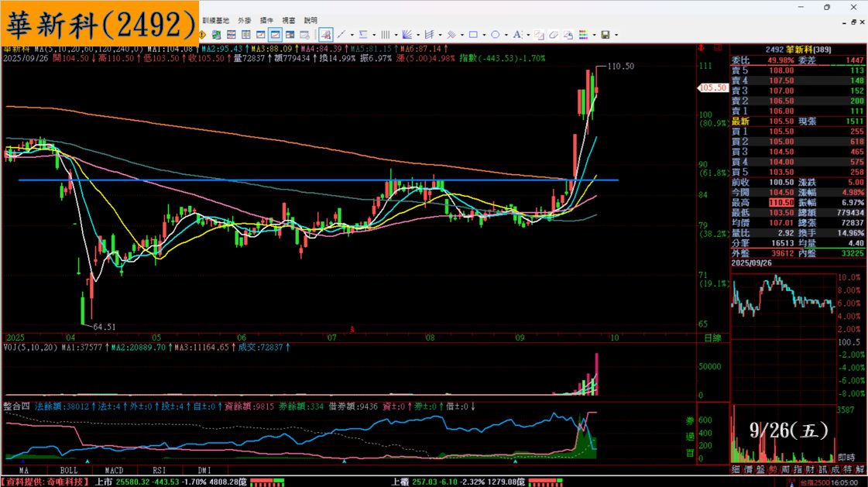This screenshot has width=868, height=487.
Task: Select the ellipse shape tool
Action: (x=495, y=35)
